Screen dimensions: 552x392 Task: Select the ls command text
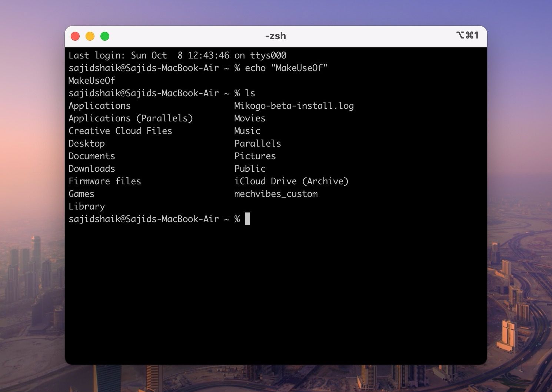(x=250, y=93)
